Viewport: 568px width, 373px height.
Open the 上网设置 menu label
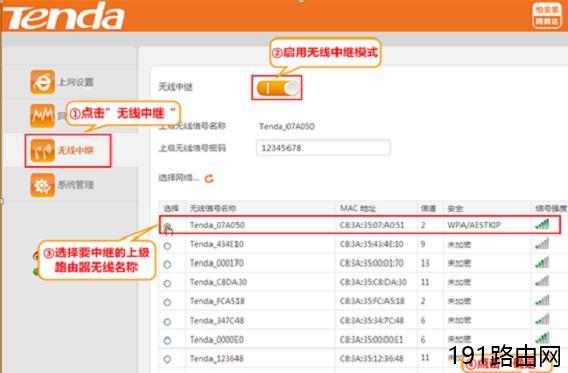pos(76,82)
